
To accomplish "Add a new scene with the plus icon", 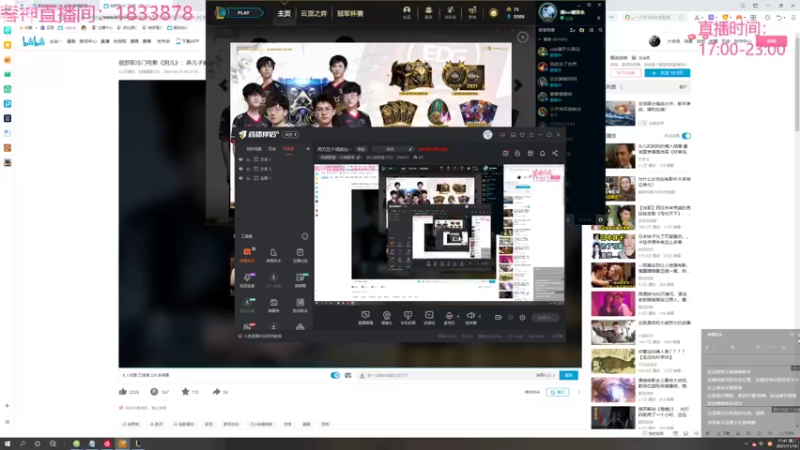I will pyautogui.click(x=308, y=148).
